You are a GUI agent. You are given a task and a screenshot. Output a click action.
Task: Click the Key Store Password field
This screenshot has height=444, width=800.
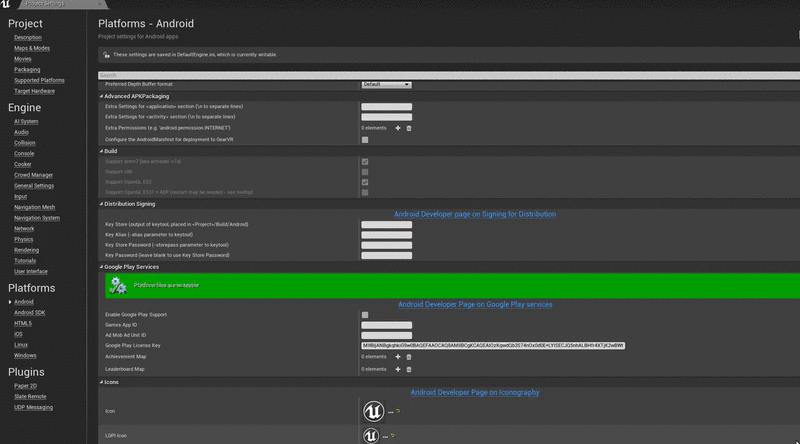(386, 245)
